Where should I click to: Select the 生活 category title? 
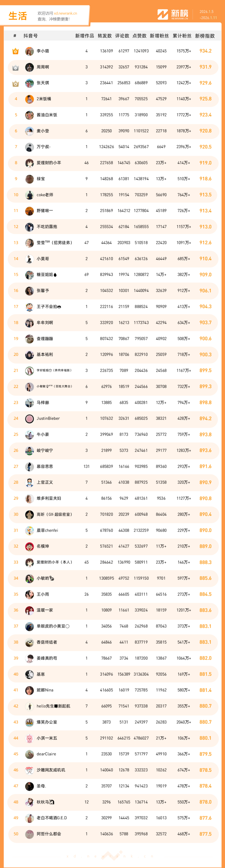tap(18, 16)
